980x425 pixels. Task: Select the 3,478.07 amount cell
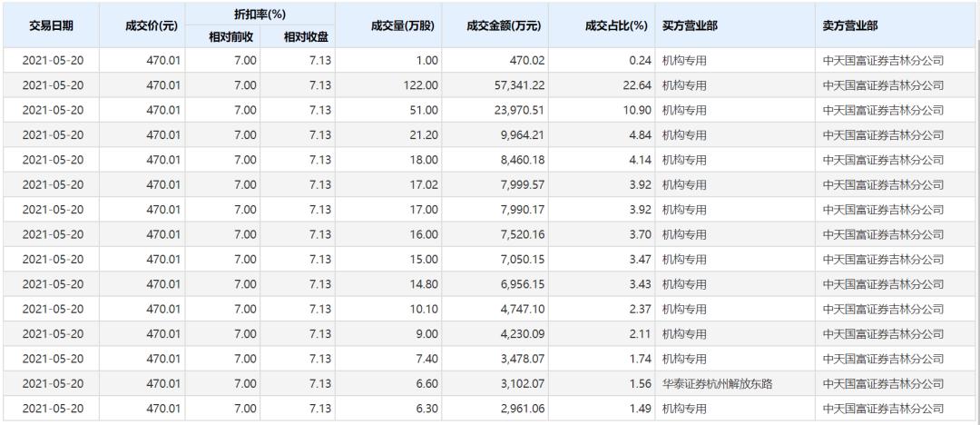coord(522,359)
